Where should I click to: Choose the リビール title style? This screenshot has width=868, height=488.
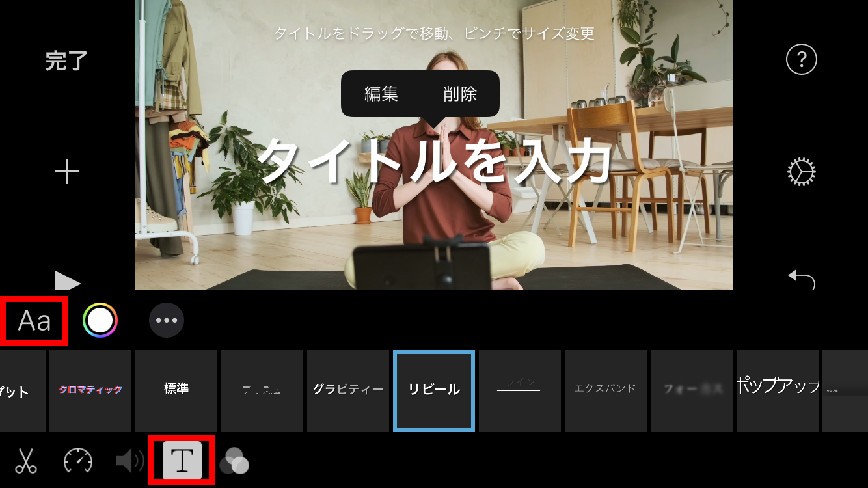tap(434, 390)
